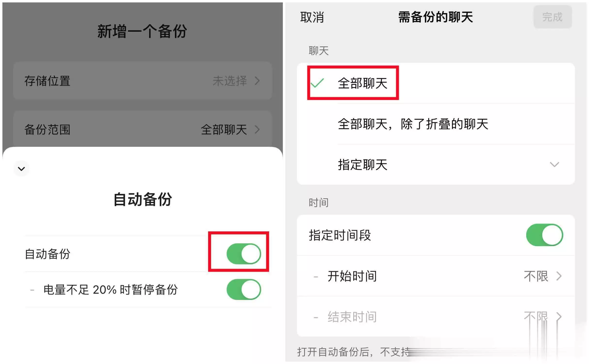This screenshot has height=364, width=589.
Task: Disable 电量不足 20% 时暂停备份 switch
Action: tap(244, 289)
